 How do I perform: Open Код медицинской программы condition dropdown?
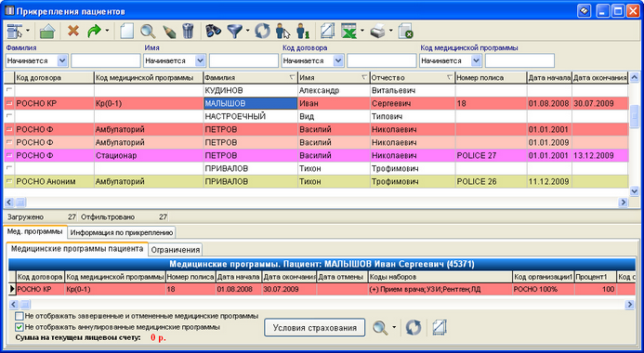477,60
